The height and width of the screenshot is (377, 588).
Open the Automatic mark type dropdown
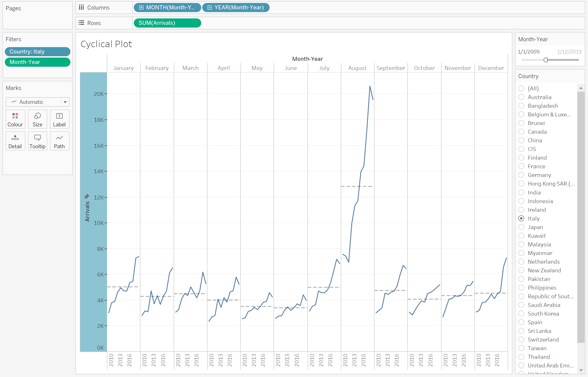(65, 102)
